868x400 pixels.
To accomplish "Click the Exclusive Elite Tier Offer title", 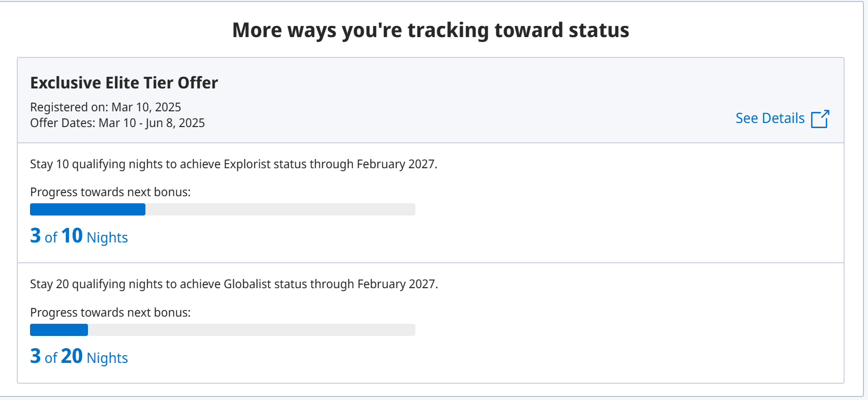I will click(124, 83).
